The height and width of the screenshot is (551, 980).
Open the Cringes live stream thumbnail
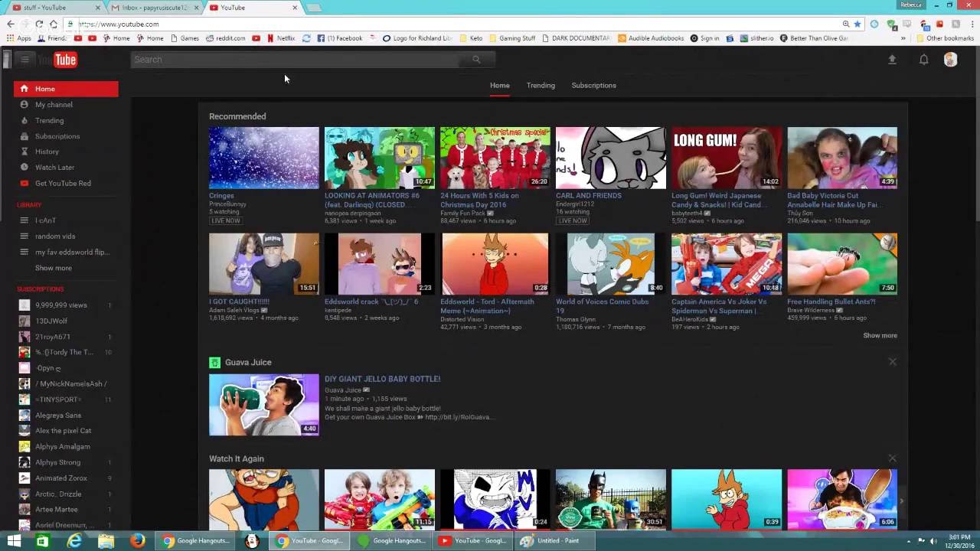pyautogui.click(x=264, y=158)
